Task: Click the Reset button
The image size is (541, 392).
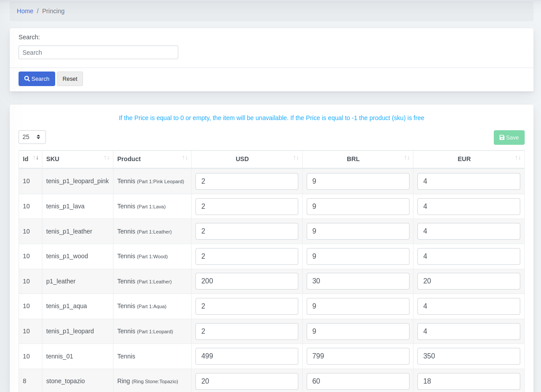Action: pos(70,79)
